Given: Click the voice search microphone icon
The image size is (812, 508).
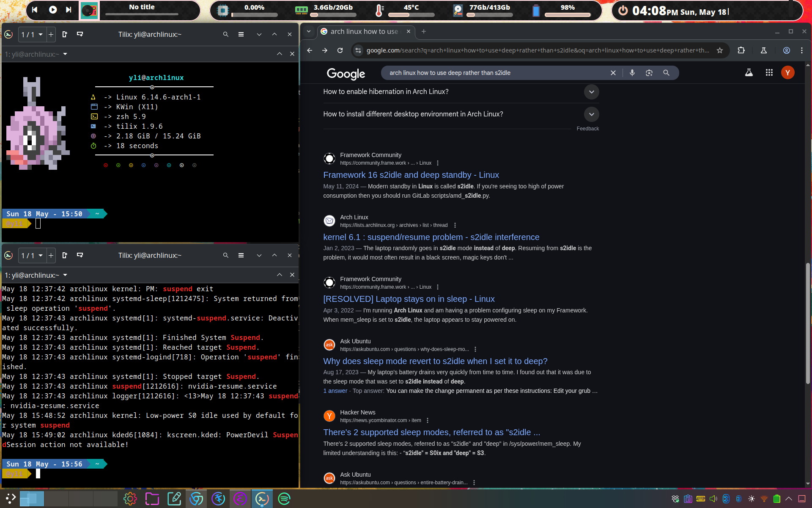Looking at the screenshot, I should click(x=632, y=73).
